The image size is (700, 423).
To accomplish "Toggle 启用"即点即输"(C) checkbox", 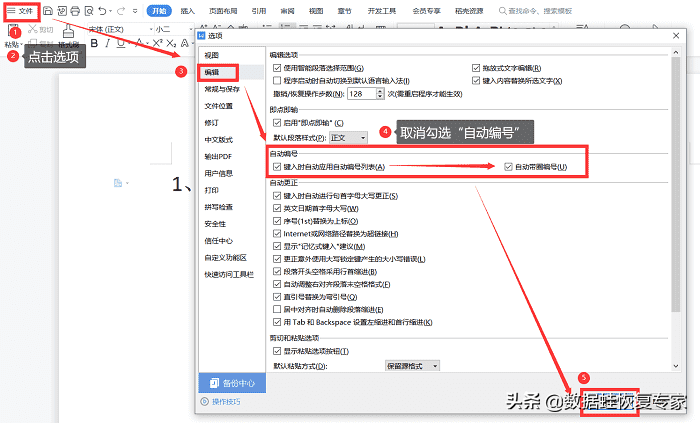I will pyautogui.click(x=277, y=123).
